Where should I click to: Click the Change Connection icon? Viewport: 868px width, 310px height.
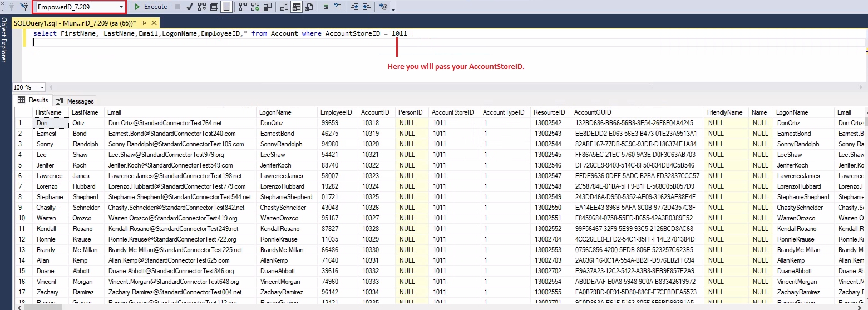24,7
